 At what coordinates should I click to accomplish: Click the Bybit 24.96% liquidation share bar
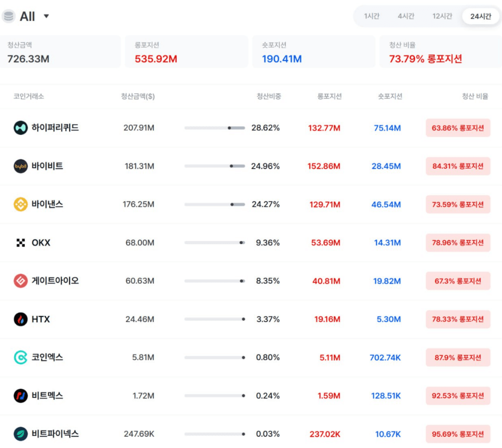tap(214, 166)
